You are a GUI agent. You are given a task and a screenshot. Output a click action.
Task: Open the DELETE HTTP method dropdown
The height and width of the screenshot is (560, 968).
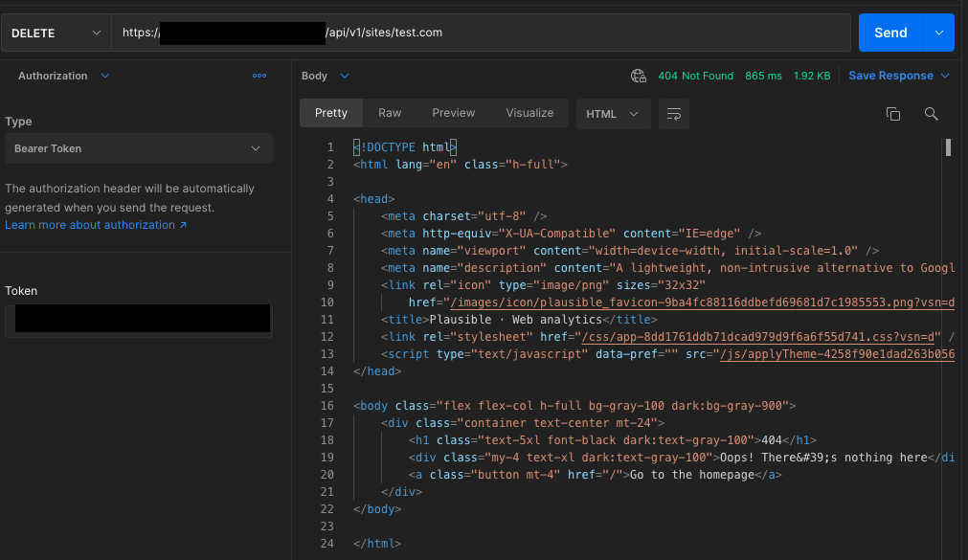(56, 33)
